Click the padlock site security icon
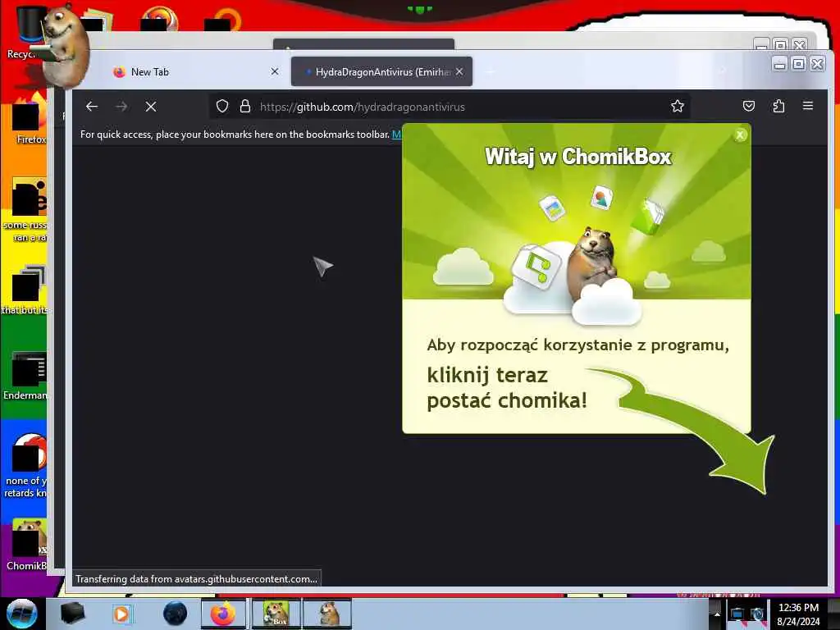Screen dimensions: 840x630 coord(244,106)
